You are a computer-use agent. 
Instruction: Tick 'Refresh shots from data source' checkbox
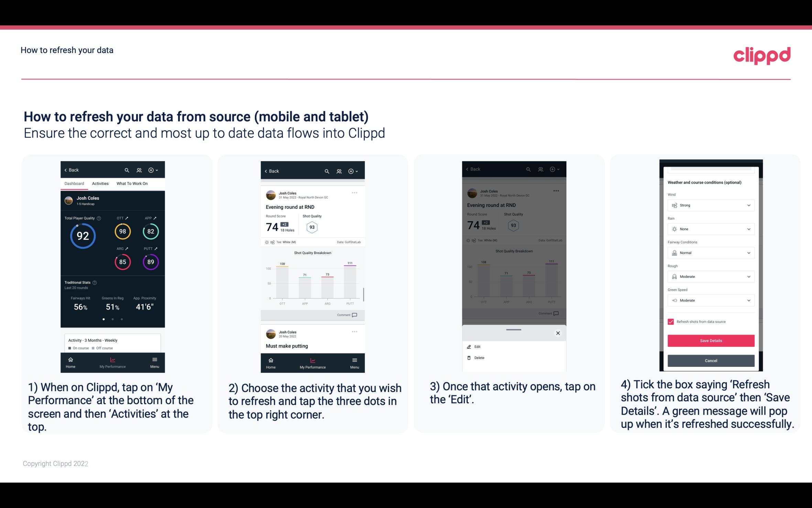pos(671,321)
